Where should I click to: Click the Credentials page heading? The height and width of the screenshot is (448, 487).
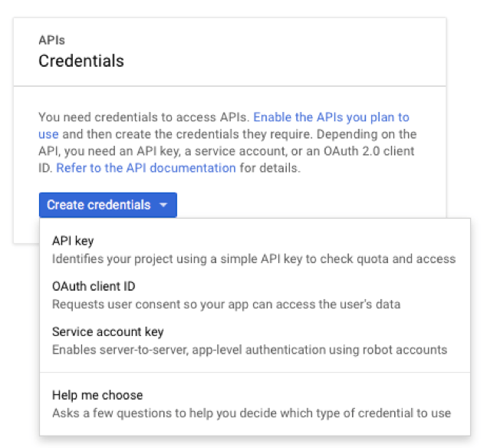click(x=81, y=61)
